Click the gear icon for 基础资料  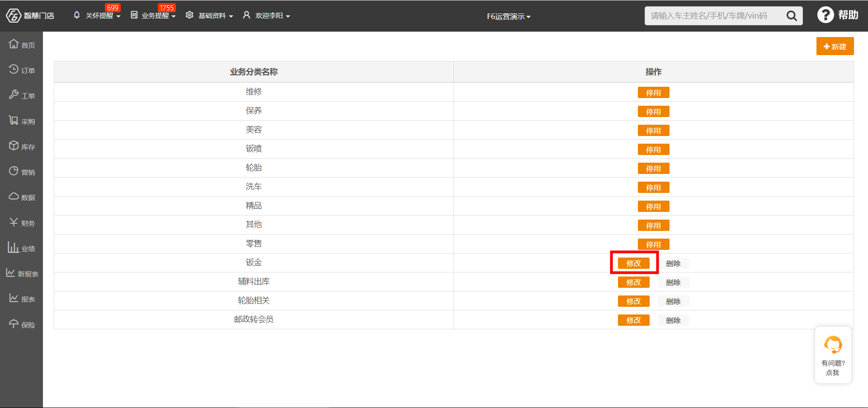189,15
